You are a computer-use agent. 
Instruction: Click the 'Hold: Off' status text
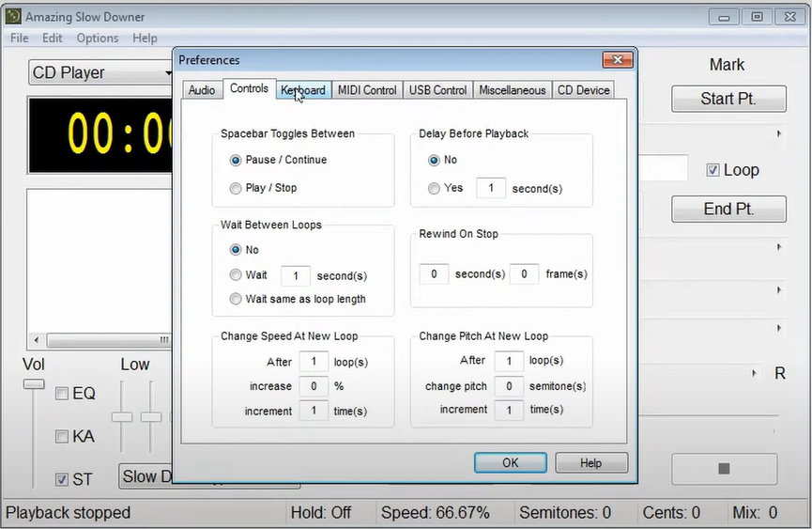(320, 512)
